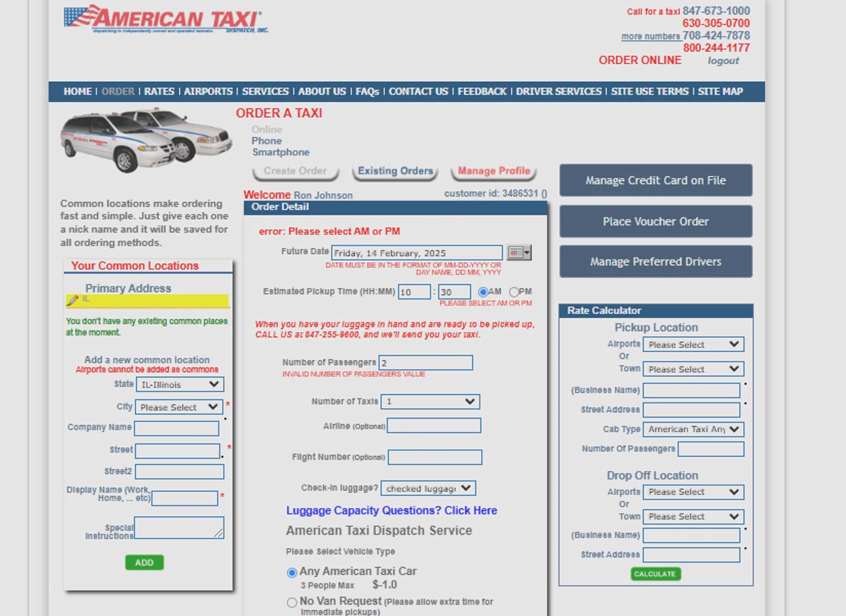Click the Manage Preferred Drivers button
The height and width of the screenshot is (616, 846).
[x=656, y=262]
